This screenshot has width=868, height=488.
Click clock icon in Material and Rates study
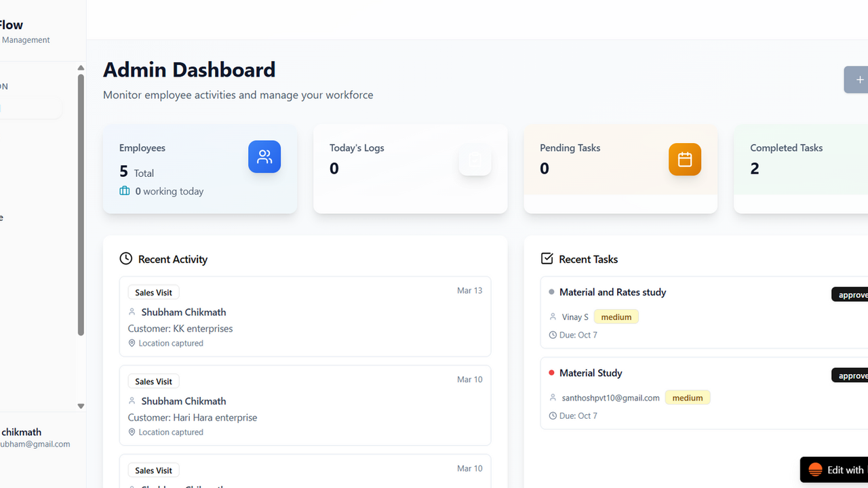tap(553, 335)
